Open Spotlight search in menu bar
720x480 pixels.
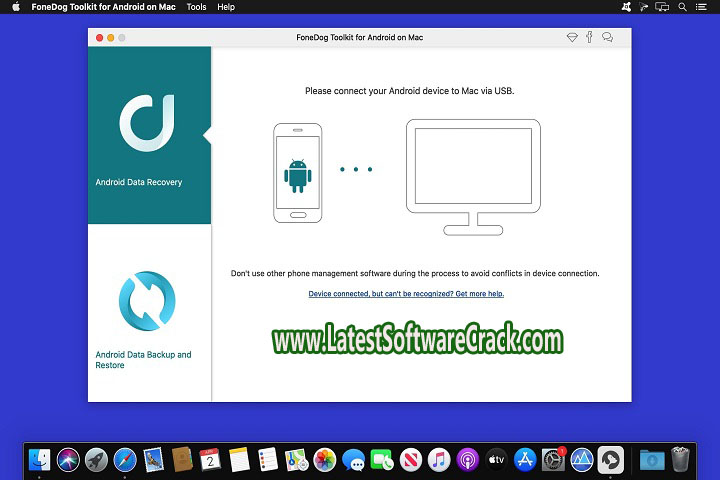tap(684, 7)
